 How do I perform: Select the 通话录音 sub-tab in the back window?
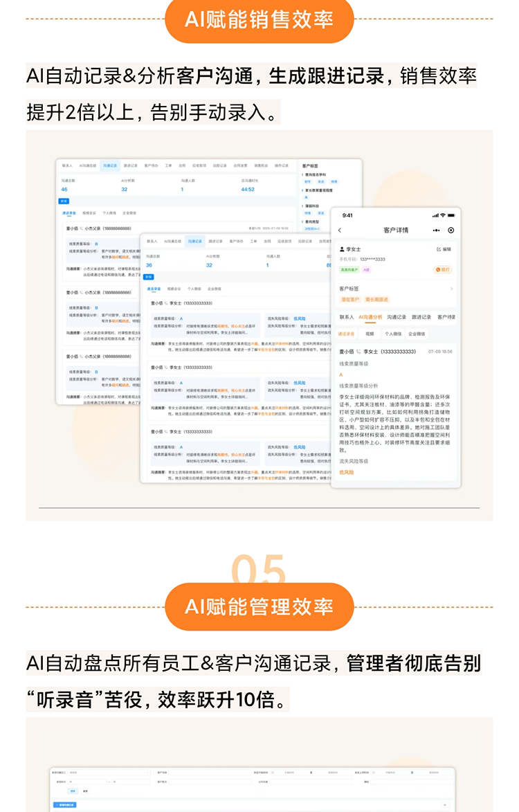tap(69, 213)
